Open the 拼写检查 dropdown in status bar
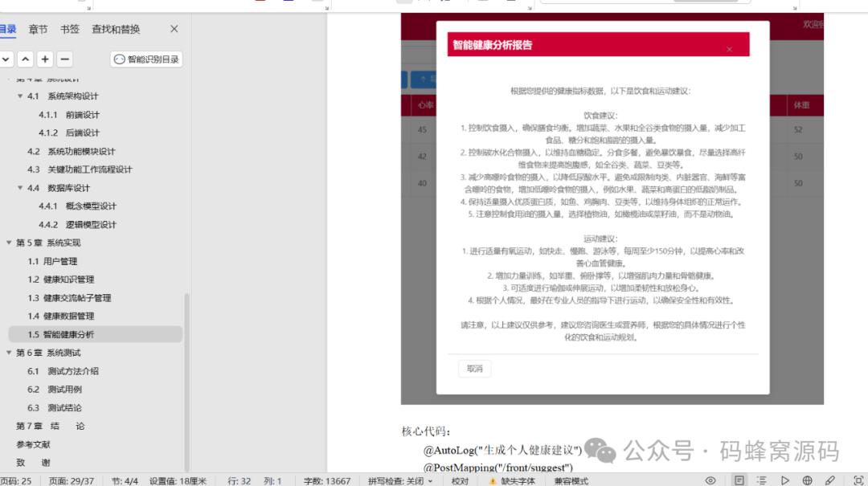Image resolution: width=868 pixels, height=486 pixels. pyautogui.click(x=400, y=481)
